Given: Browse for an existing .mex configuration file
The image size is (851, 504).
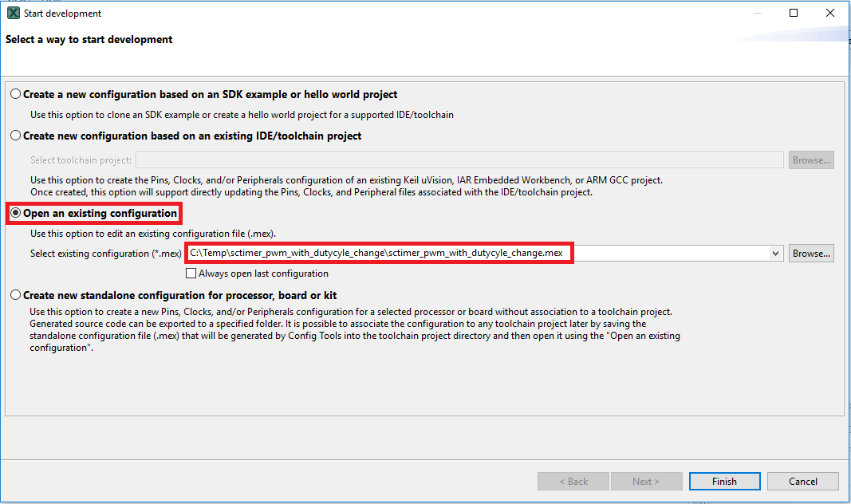Looking at the screenshot, I should 811,254.
